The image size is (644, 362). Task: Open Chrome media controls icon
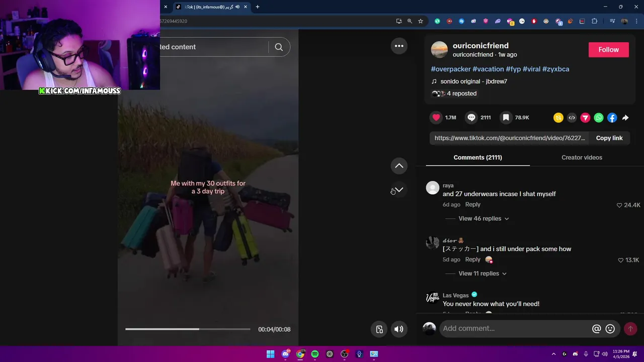(612, 21)
